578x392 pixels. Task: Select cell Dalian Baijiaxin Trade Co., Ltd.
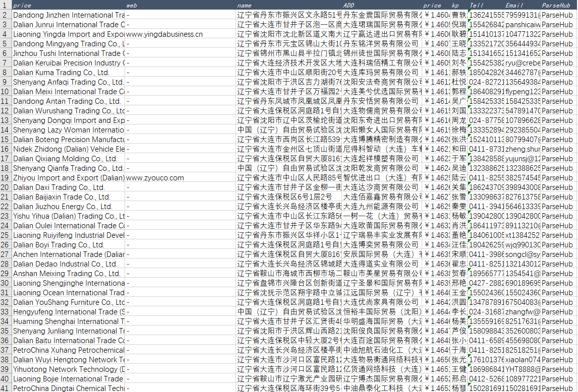[x=69, y=197]
